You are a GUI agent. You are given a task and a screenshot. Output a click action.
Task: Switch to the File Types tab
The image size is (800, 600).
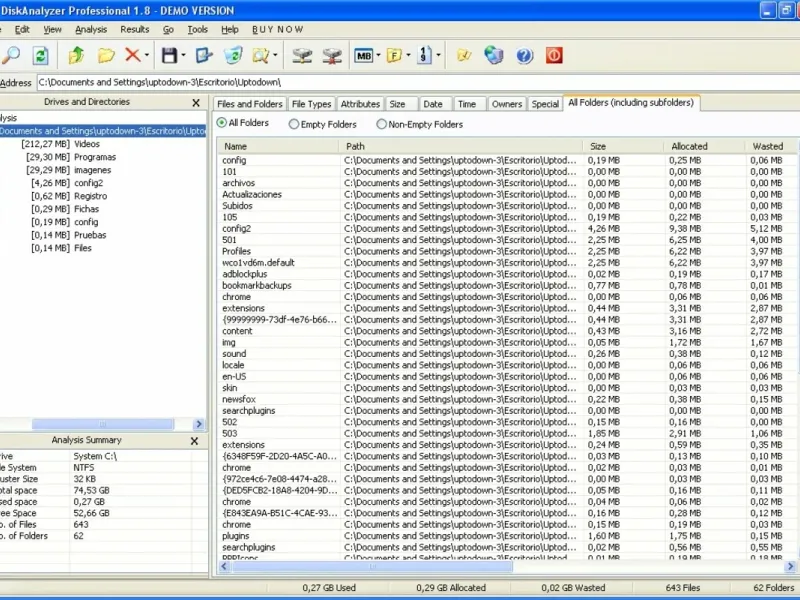coord(312,104)
